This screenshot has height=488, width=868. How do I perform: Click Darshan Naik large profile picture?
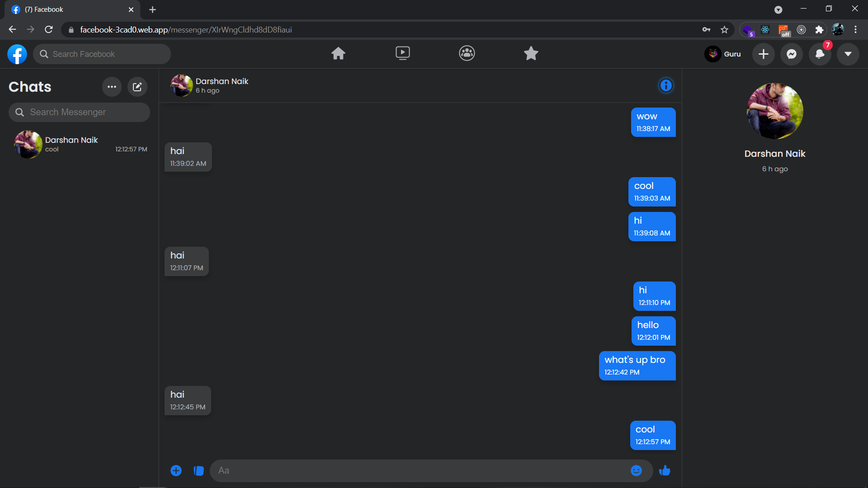click(x=775, y=111)
